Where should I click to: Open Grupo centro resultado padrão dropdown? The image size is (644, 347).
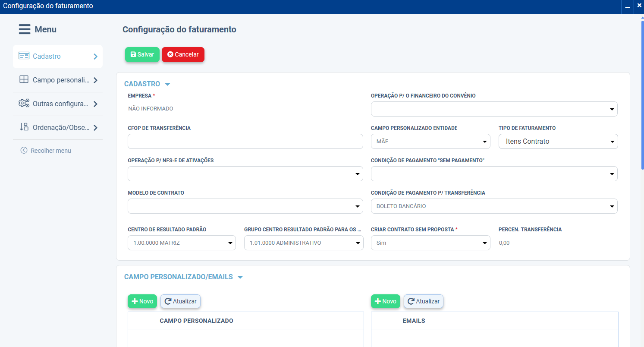tap(304, 243)
